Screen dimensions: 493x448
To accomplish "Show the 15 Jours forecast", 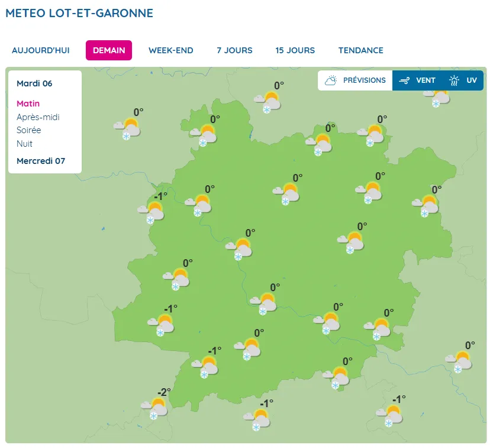I will [295, 50].
